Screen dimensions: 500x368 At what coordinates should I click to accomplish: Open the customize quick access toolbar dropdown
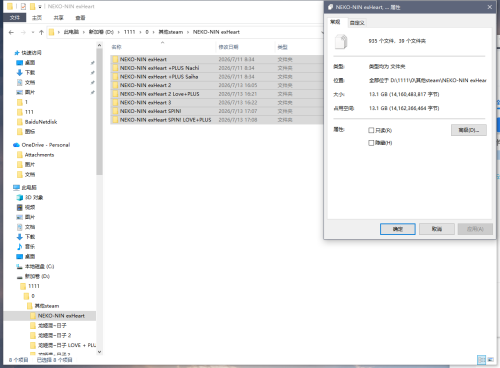(40, 7)
